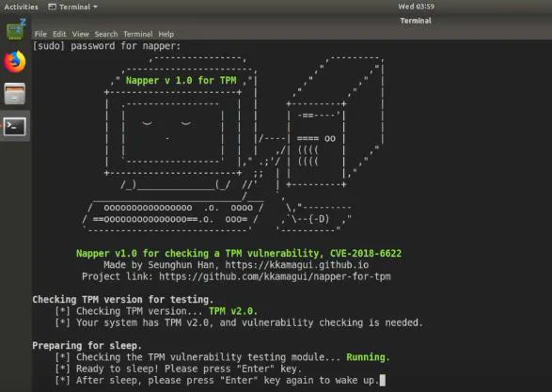Click the terminal cursor block at prompt end
552x392 pixels.
(x=383, y=380)
